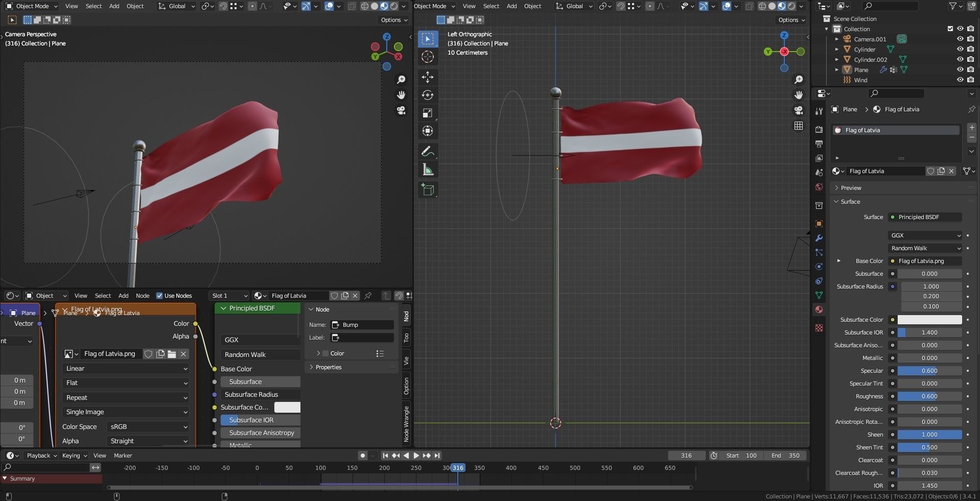Toggle Use Nodes checkbox

click(x=159, y=296)
